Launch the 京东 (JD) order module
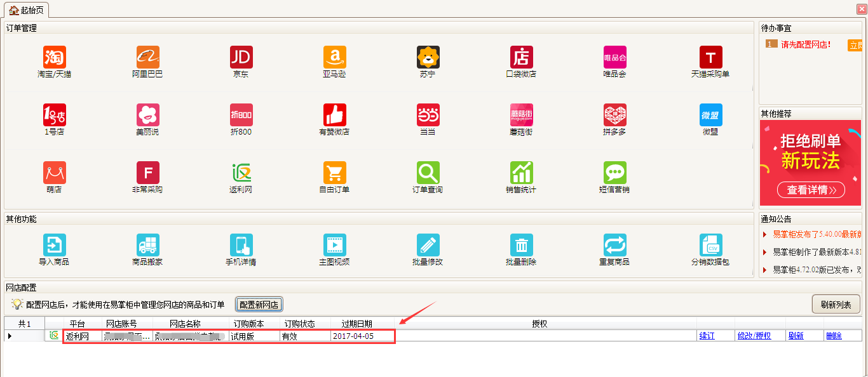Viewport: 868px width, 377px height. [x=241, y=57]
